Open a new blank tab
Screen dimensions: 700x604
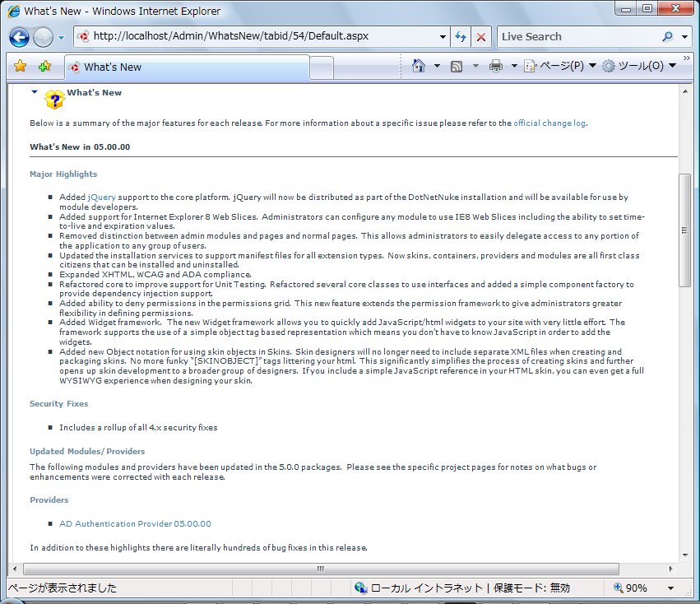[x=322, y=68]
